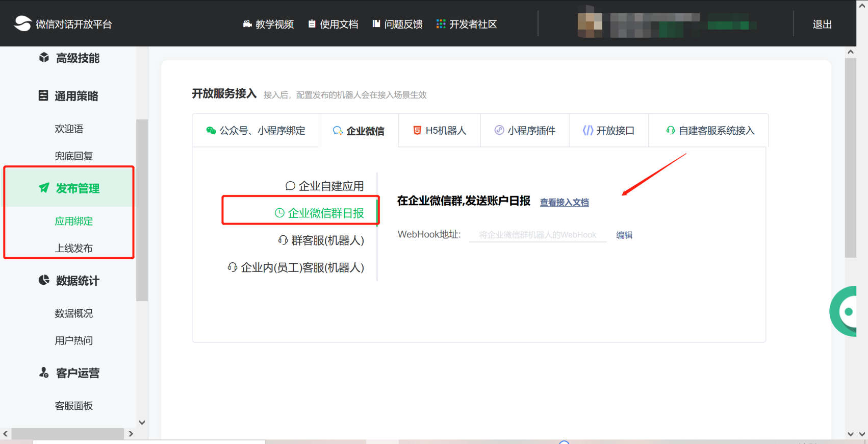The width and height of the screenshot is (868, 444).
Task: Click the clock icon beside 企业微信群日报
Action: (279, 213)
